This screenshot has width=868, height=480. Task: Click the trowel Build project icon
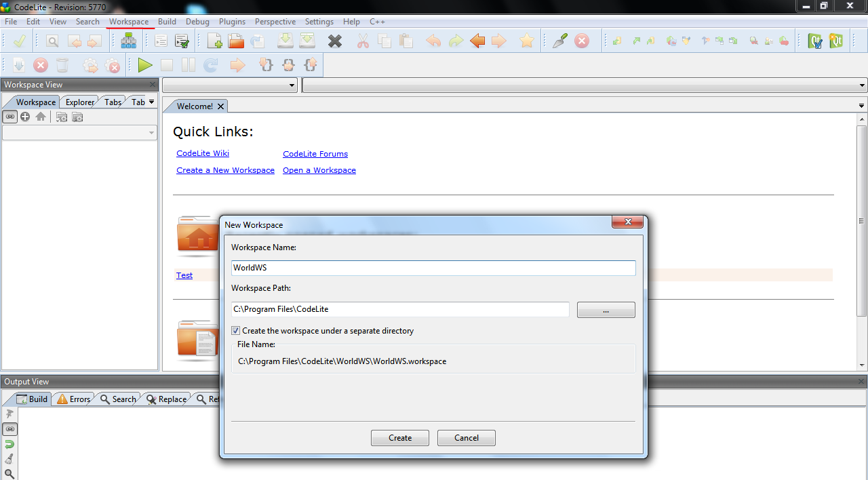[560, 41]
